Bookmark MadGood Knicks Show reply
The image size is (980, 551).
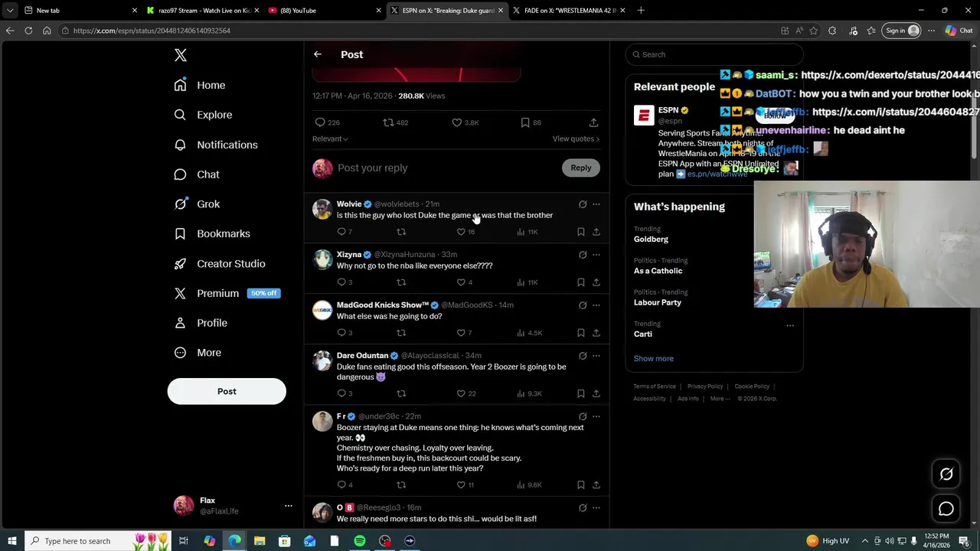581,333
